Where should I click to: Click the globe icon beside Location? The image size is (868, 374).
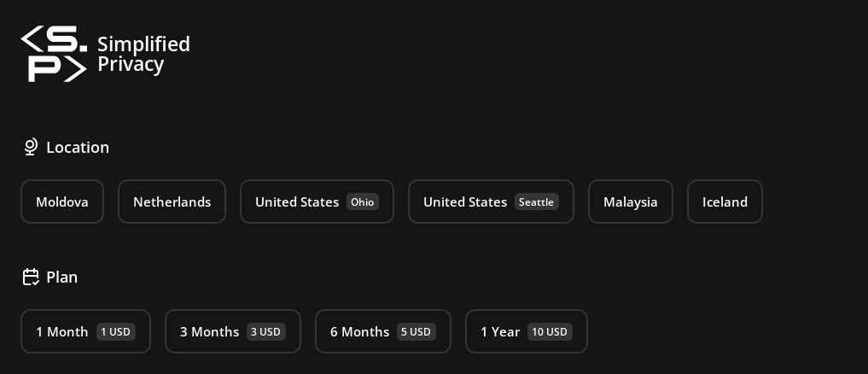click(x=31, y=148)
